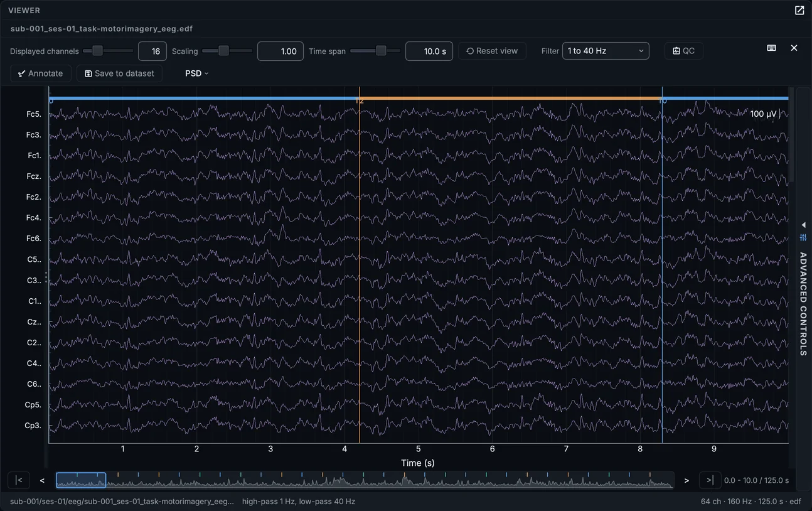
Task: Step back one time window
Action: 42,480
